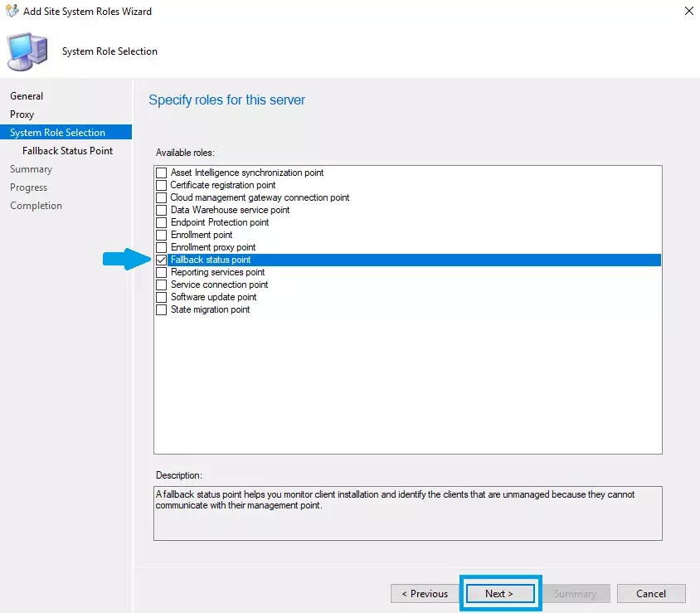Go to General wizard page
The width and height of the screenshot is (700, 613).
(x=27, y=96)
